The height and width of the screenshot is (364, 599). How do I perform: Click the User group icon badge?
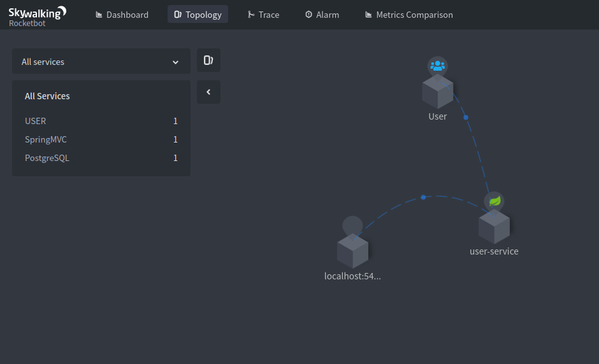coord(438,66)
